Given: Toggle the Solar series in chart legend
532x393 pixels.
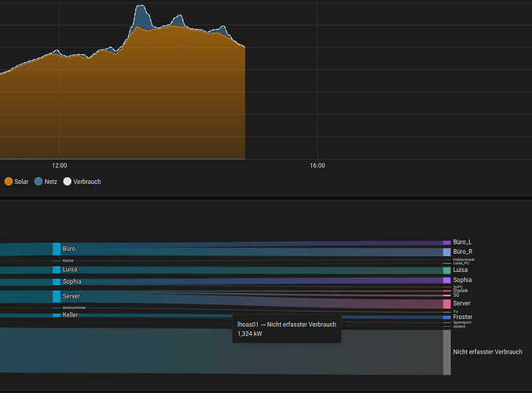Looking at the screenshot, I should point(17,182).
